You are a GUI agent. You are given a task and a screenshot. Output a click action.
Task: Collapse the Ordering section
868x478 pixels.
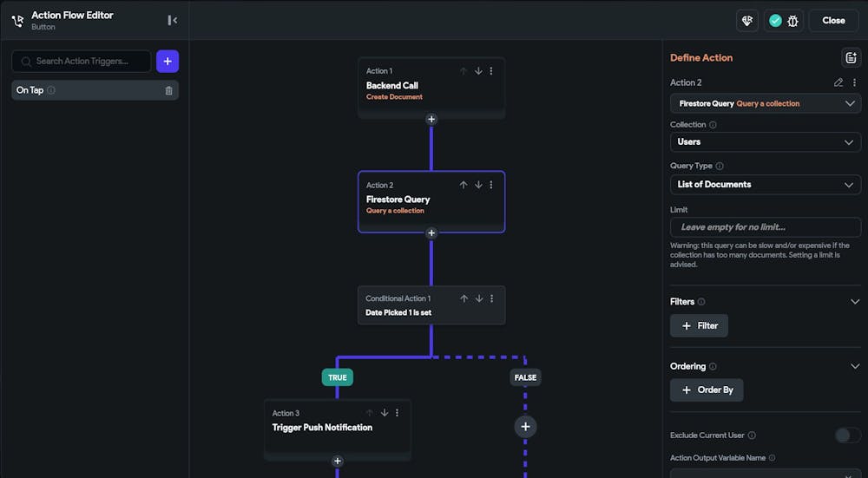pos(855,366)
